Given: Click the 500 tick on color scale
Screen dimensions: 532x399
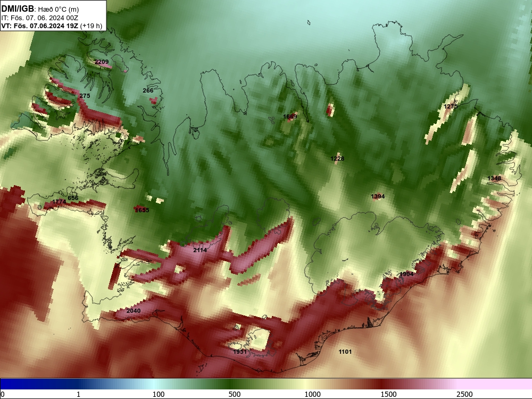Looking at the screenshot, I should (x=235, y=394).
